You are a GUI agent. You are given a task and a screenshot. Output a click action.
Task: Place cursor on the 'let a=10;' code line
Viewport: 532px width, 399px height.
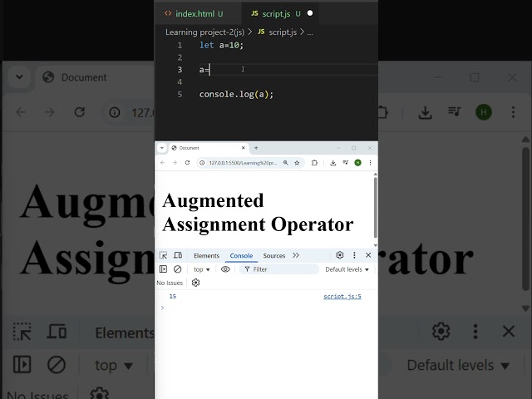pyautogui.click(x=221, y=45)
